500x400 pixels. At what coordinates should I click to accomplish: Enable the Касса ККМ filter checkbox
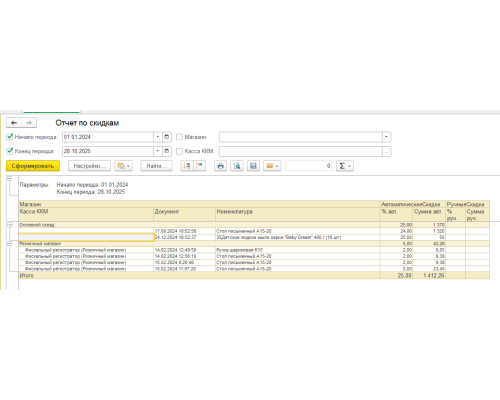(x=179, y=151)
